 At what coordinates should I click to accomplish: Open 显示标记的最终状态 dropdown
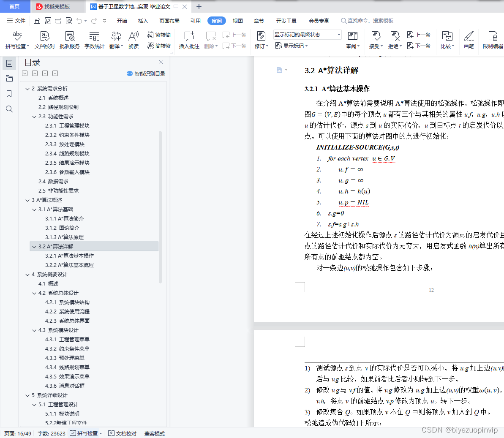[307, 34]
